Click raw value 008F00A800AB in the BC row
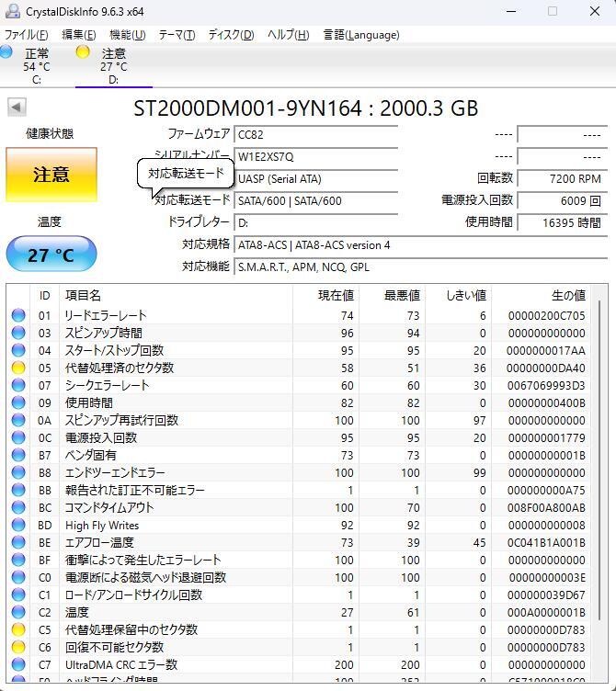The height and width of the screenshot is (691, 616). pyautogui.click(x=546, y=507)
